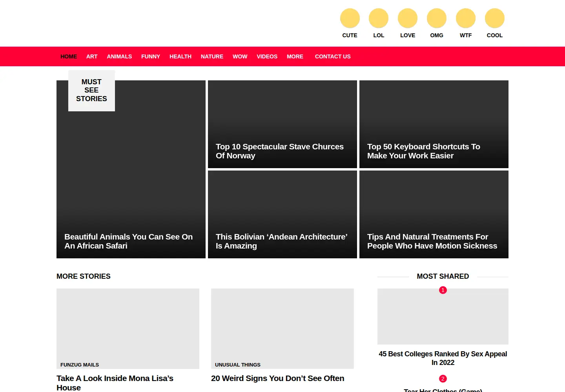The height and width of the screenshot is (392, 565).
Task: Click the Best Colleges thumbnail in Most Shared
Action: point(443,317)
